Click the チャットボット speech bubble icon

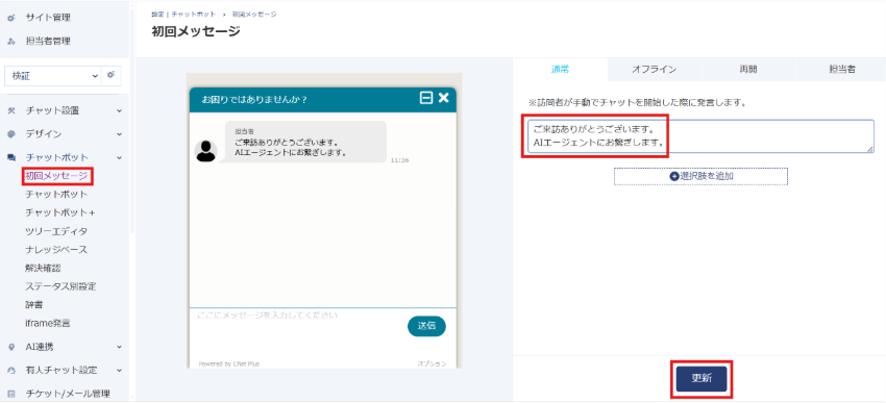[x=11, y=158]
